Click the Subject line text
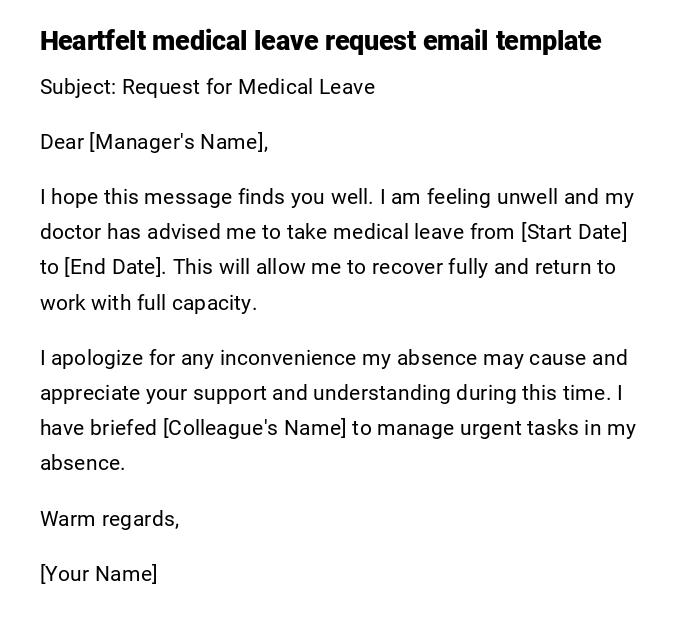This screenshot has height=636, width=700. 207,87
